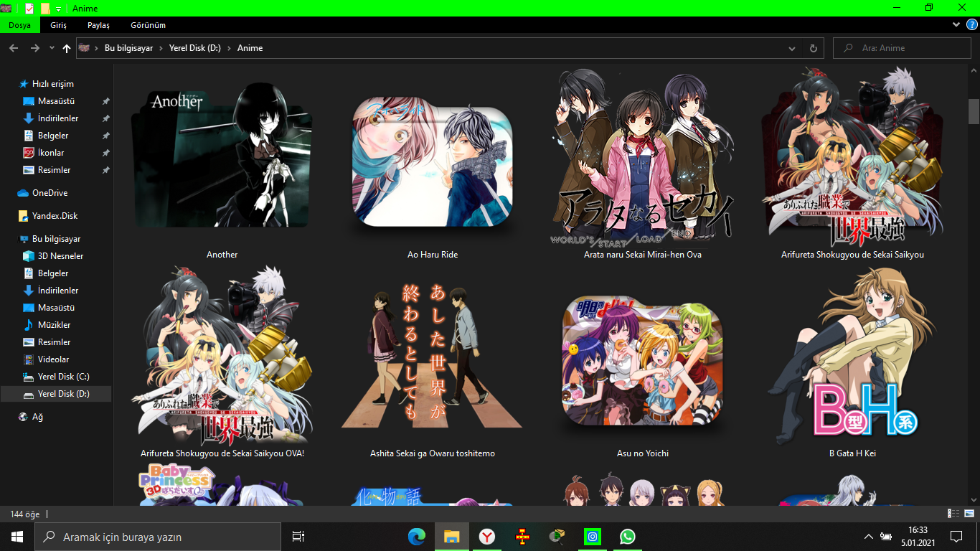The image size is (980, 551).
Task: Open the Instagram app on the taskbar
Action: point(593,537)
